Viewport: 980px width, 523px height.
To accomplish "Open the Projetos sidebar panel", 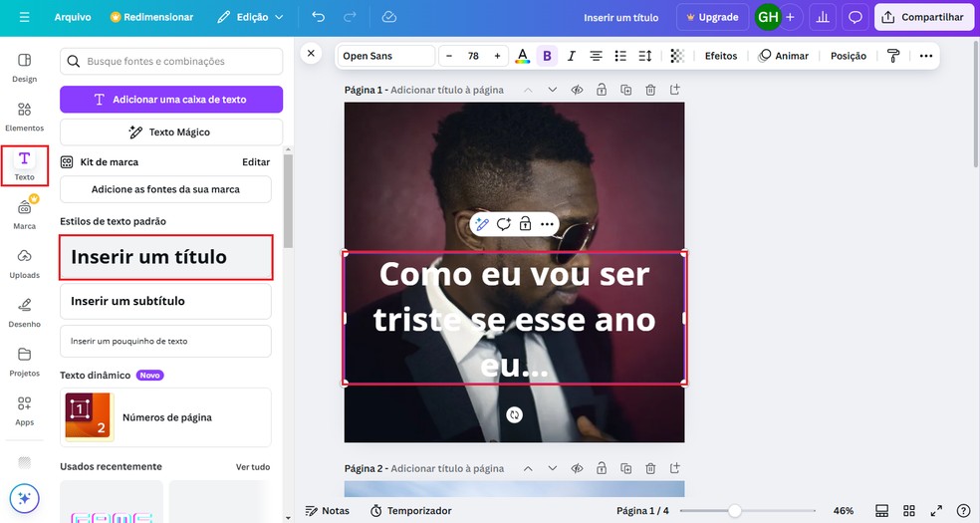I will click(24, 362).
